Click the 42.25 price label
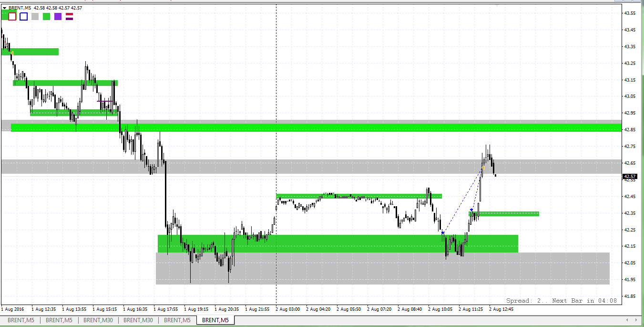 coord(630,230)
